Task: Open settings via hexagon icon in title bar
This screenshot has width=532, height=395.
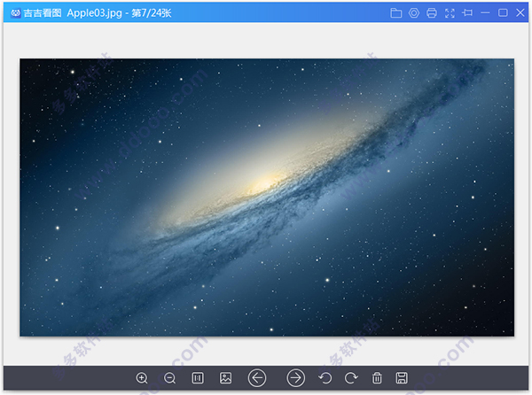Action: (414, 13)
